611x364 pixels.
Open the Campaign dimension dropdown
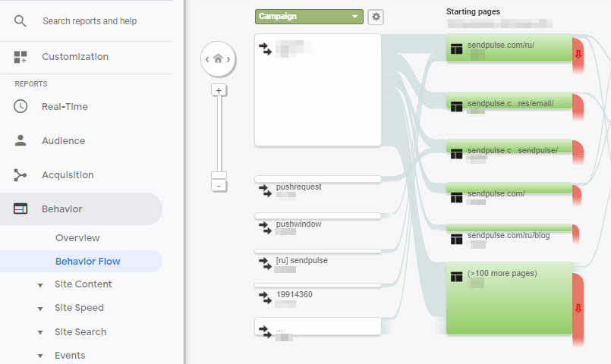coord(309,17)
